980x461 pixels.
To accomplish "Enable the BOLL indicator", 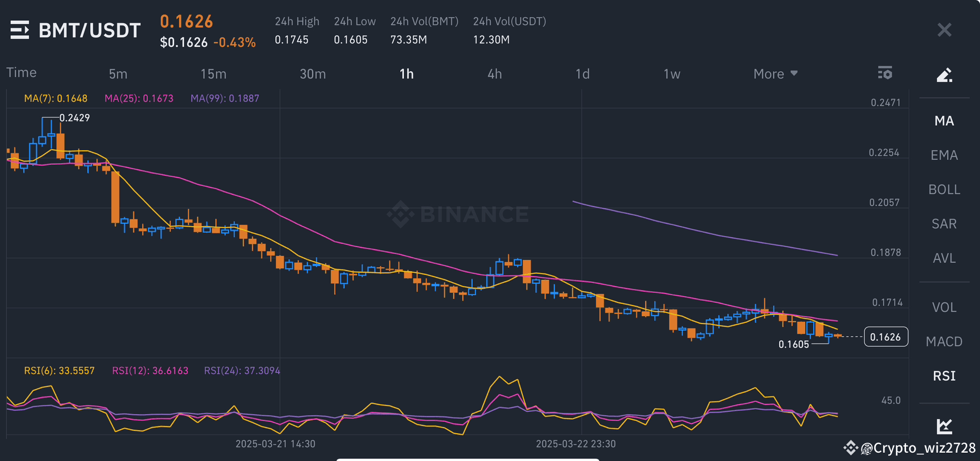I will [x=944, y=190].
